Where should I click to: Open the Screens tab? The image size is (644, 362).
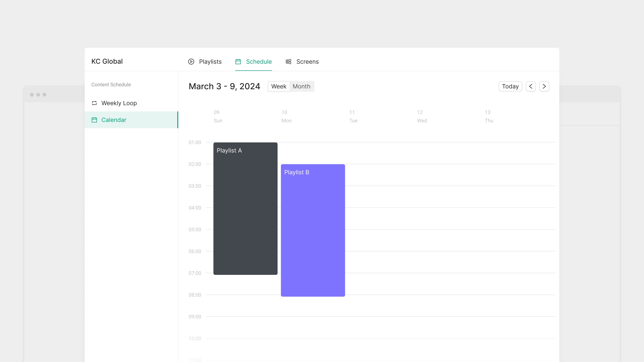point(307,61)
